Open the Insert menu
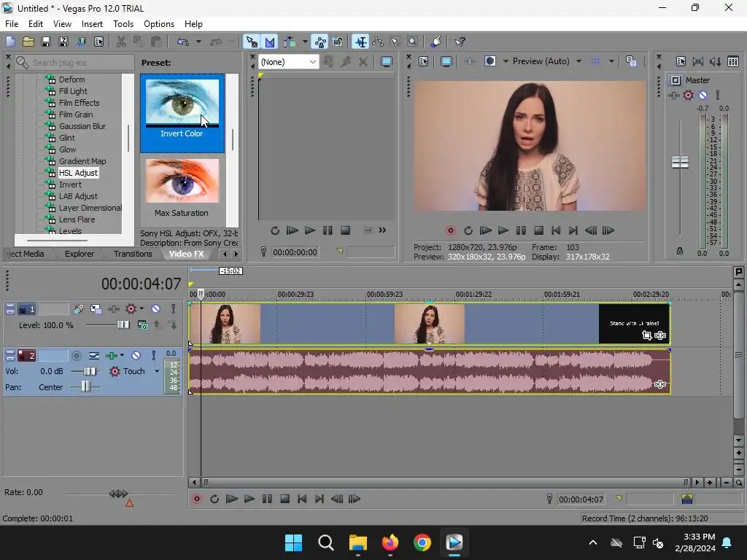 point(92,24)
